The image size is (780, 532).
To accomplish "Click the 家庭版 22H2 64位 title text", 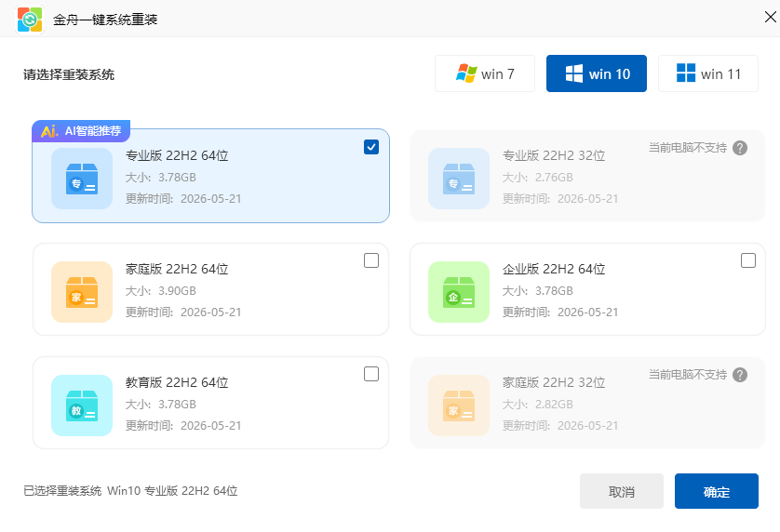I will [177, 269].
